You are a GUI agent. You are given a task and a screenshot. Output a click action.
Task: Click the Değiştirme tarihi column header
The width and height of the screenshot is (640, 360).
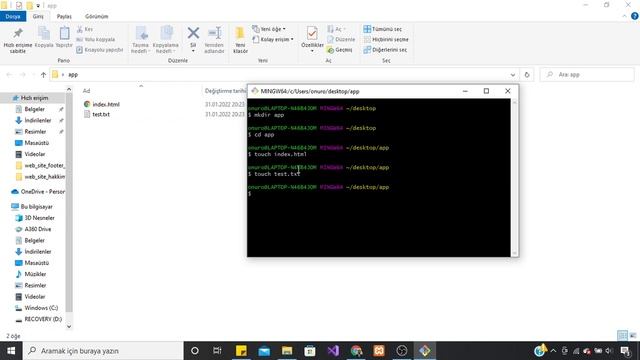pyautogui.click(x=225, y=91)
